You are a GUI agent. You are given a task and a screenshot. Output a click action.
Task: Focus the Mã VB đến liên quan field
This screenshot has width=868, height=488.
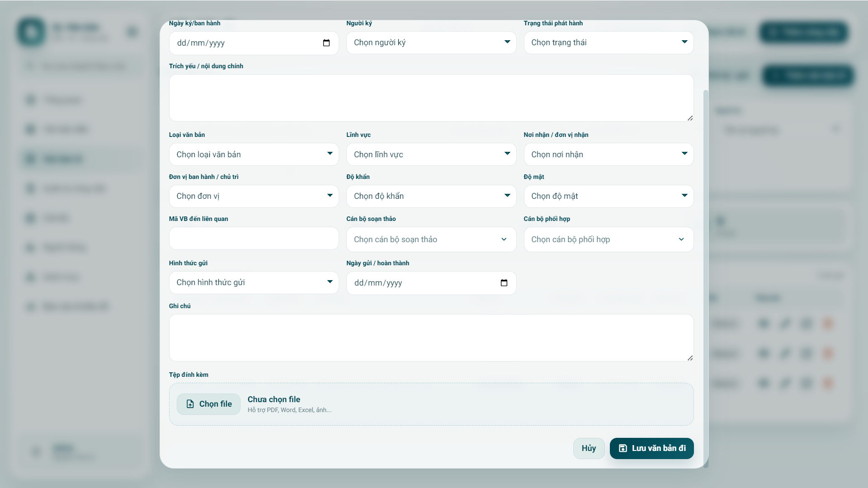(x=254, y=239)
